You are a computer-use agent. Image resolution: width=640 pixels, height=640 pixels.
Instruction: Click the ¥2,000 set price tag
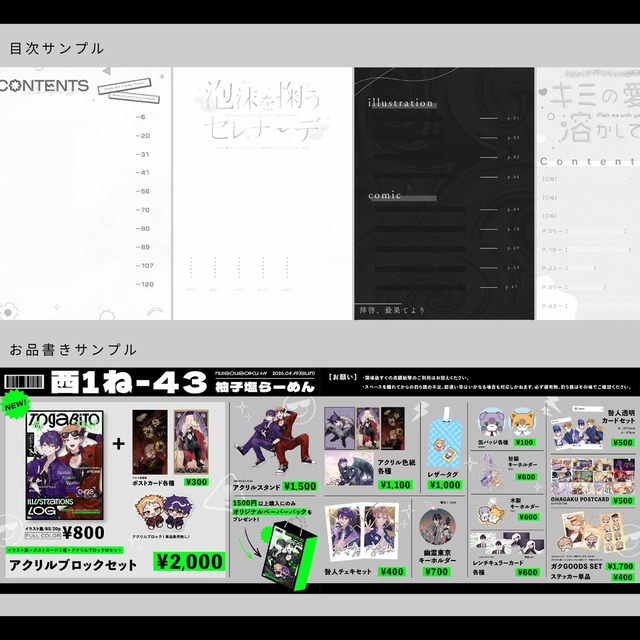[x=189, y=562]
